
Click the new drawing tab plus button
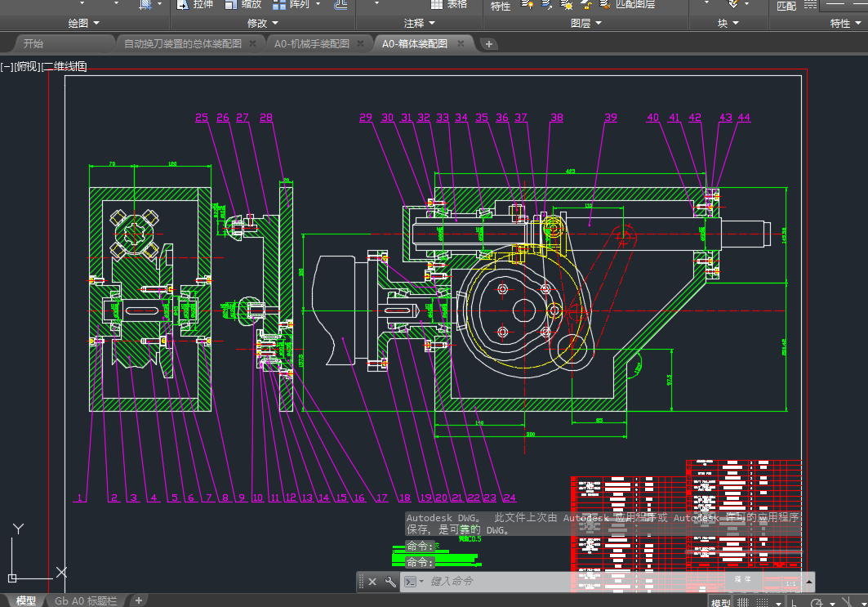point(489,44)
